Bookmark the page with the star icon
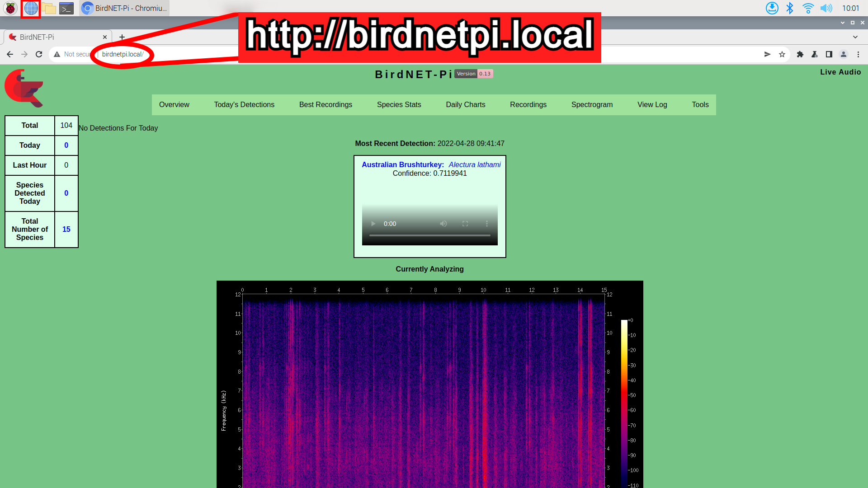 [782, 54]
